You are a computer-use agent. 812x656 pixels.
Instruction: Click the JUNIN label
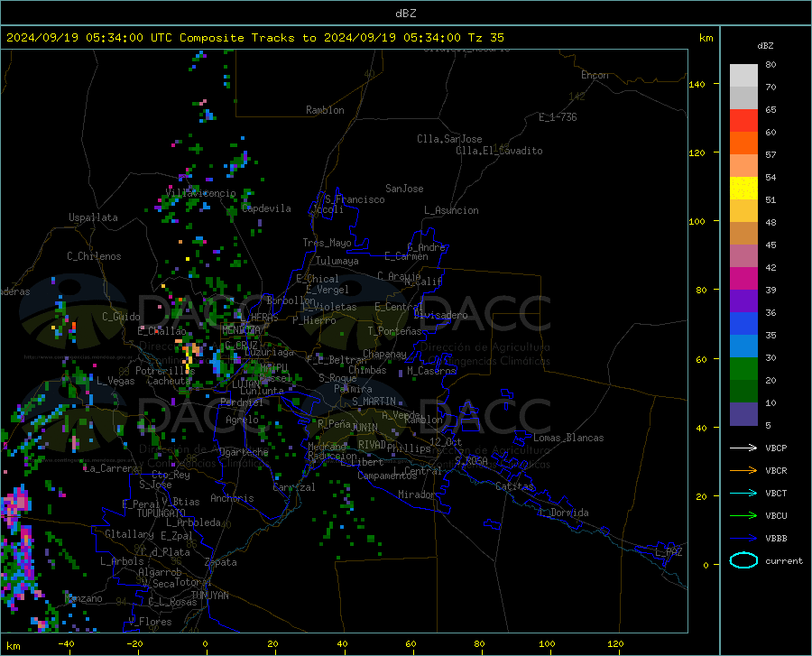point(364,428)
